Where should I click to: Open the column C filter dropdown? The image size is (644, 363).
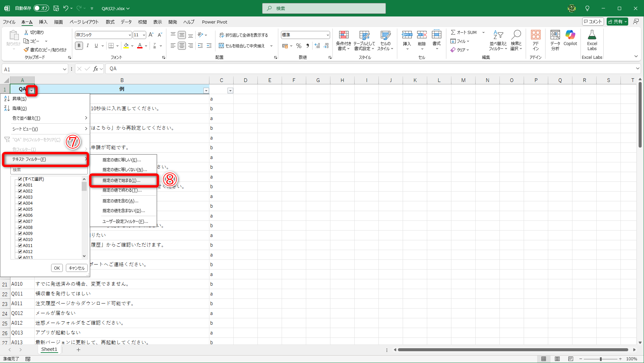tap(230, 90)
